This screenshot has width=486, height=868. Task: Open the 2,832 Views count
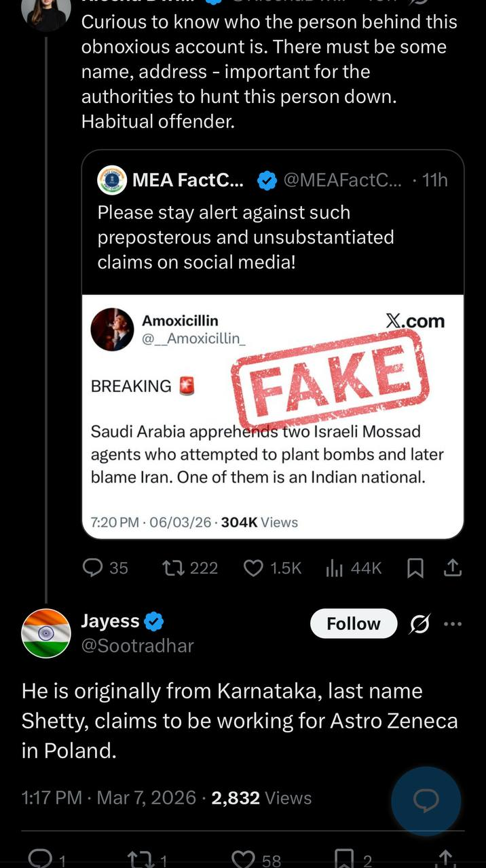pyautogui.click(x=261, y=797)
